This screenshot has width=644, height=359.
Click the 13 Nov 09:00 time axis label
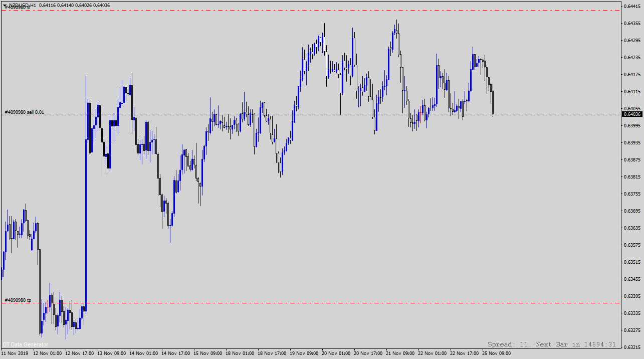111,353
